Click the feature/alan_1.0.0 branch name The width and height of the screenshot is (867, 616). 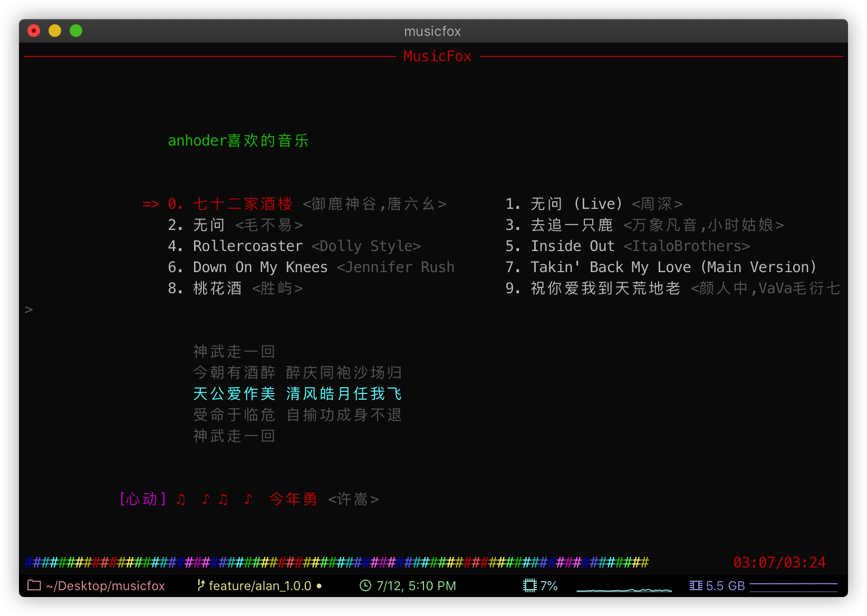click(259, 585)
